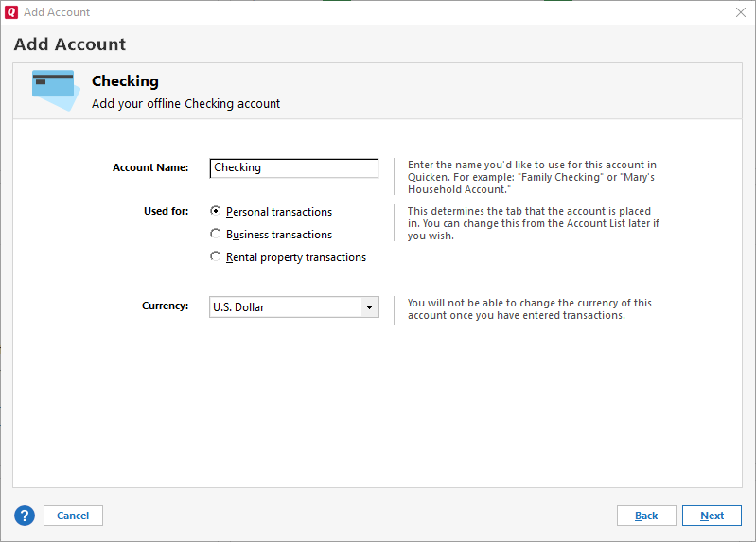Click the "Currency:" label
This screenshot has height=542, width=756.
165,306
